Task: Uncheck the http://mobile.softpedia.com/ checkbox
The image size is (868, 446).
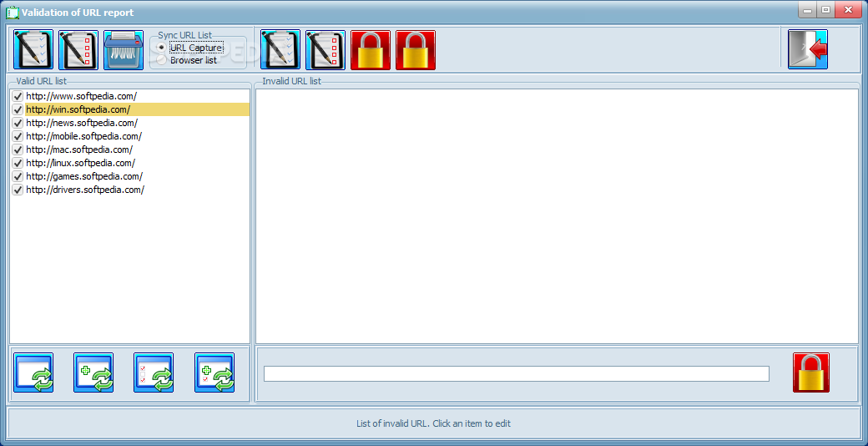Action: point(18,136)
